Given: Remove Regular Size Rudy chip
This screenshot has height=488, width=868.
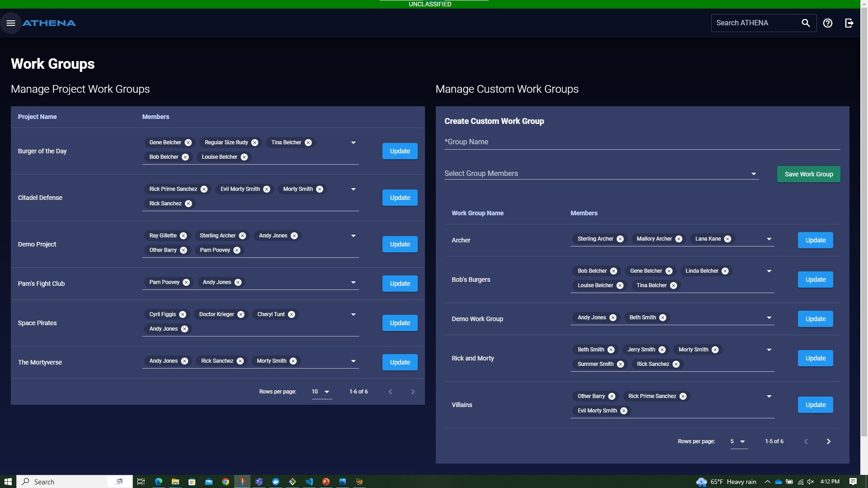Looking at the screenshot, I should point(255,142).
